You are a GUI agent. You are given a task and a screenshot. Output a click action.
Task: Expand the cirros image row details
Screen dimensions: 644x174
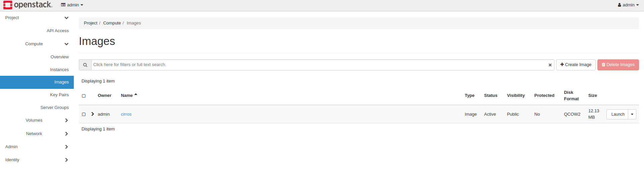point(93,114)
